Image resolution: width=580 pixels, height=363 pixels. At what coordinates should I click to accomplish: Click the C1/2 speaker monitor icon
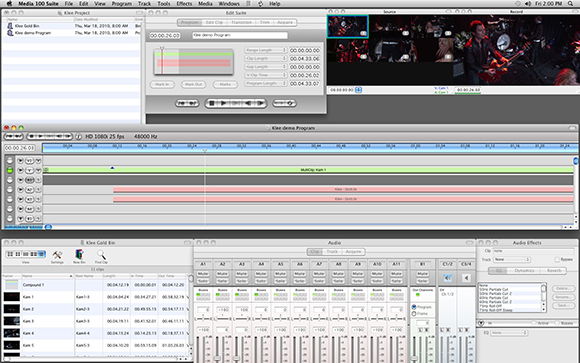click(x=447, y=278)
